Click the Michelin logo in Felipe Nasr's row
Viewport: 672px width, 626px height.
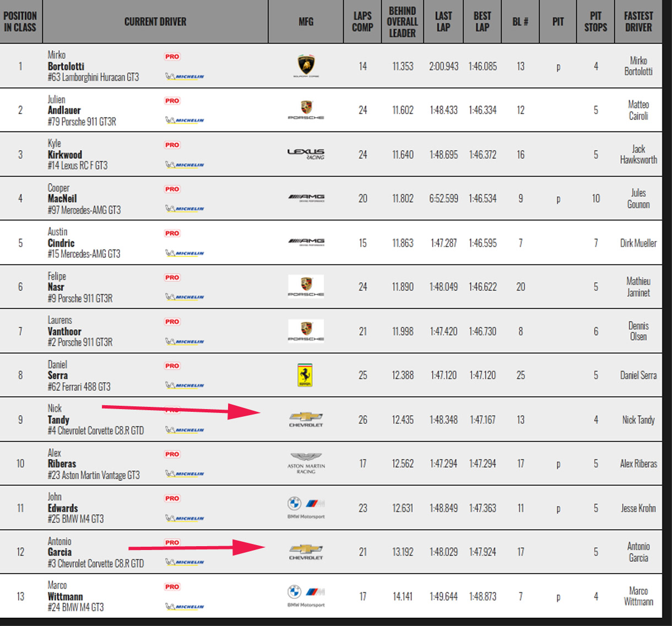185,297
